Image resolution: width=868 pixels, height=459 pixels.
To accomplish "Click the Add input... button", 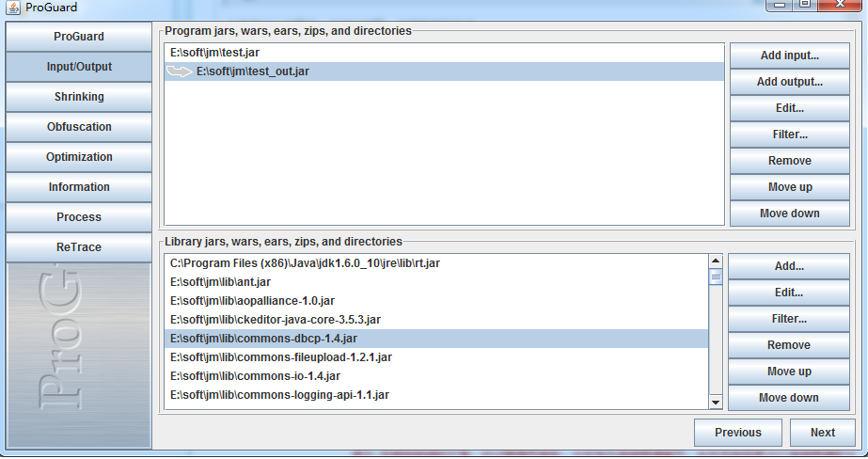I will click(789, 55).
